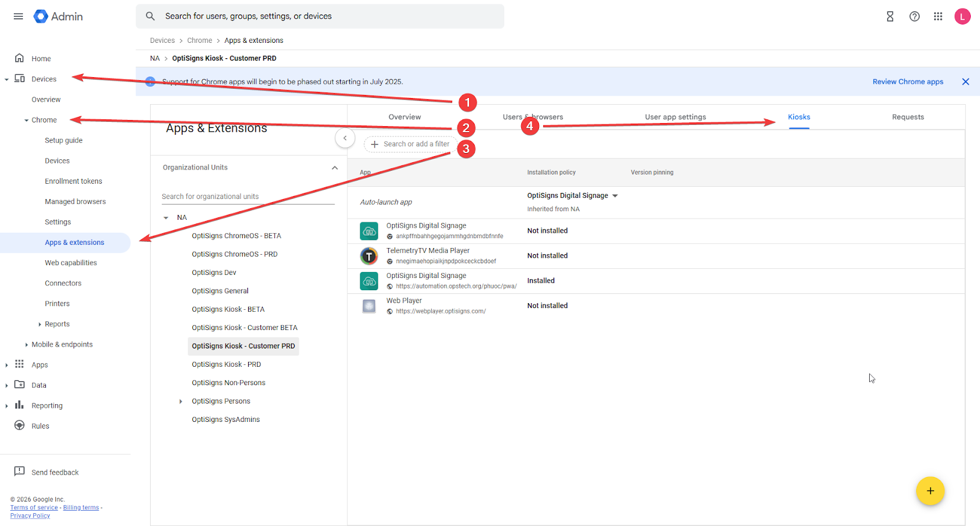
Task: Click the Apps grid icon in sidebar
Action: pos(20,364)
